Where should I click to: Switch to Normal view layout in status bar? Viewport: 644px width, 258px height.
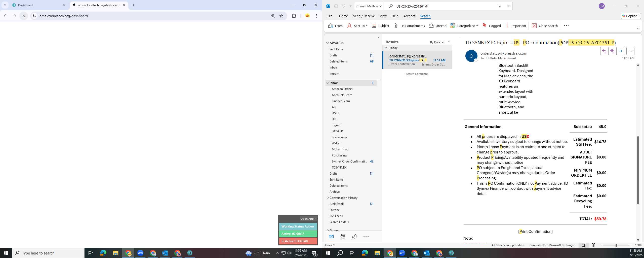tap(583, 245)
